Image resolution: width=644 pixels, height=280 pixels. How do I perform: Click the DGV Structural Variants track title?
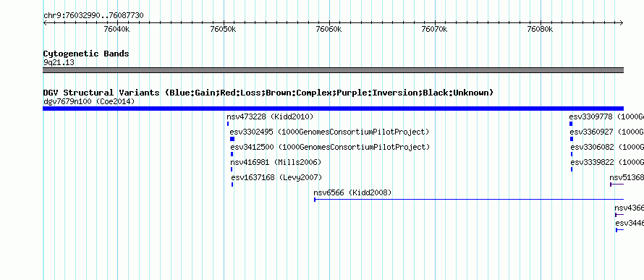[x=268, y=93]
